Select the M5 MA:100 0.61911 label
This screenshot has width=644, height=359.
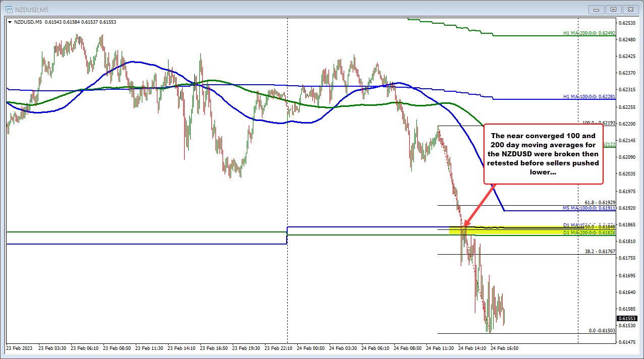tap(588, 208)
